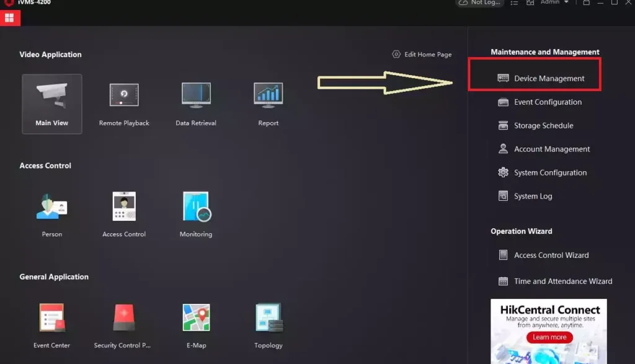This screenshot has height=364, width=635.
Task: Click the Report label text
Action: coord(268,123)
